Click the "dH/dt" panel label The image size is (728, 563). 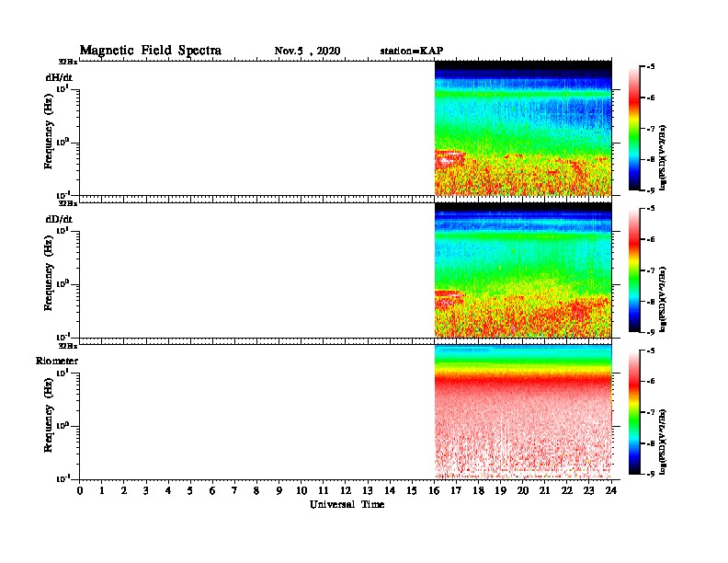click(x=59, y=77)
